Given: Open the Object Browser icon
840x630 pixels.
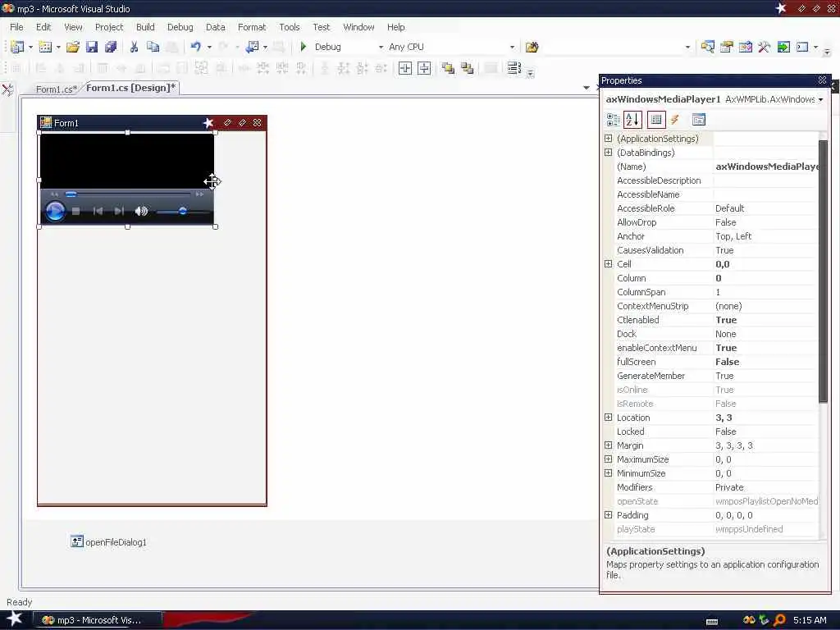Looking at the screenshot, I should coord(745,47).
